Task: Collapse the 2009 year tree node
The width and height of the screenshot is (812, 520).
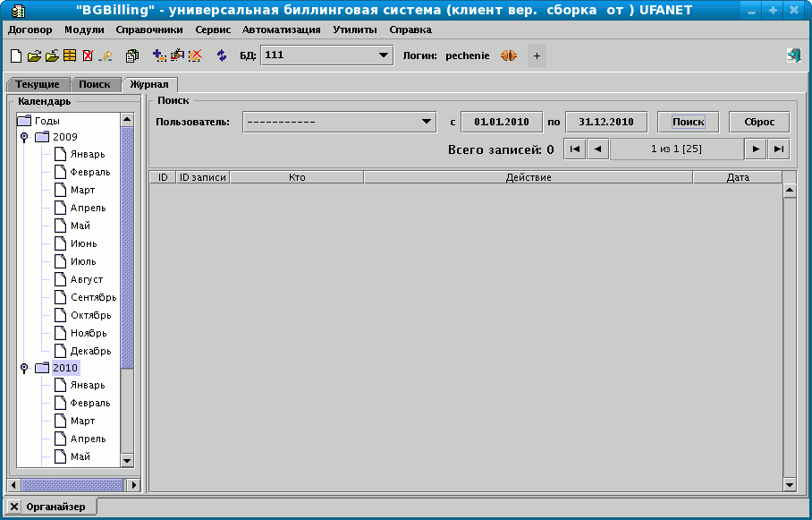Action: pos(24,137)
